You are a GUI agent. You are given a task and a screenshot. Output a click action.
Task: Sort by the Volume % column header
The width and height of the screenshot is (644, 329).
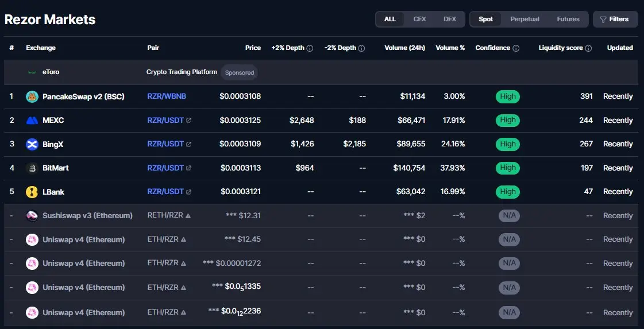pos(450,48)
